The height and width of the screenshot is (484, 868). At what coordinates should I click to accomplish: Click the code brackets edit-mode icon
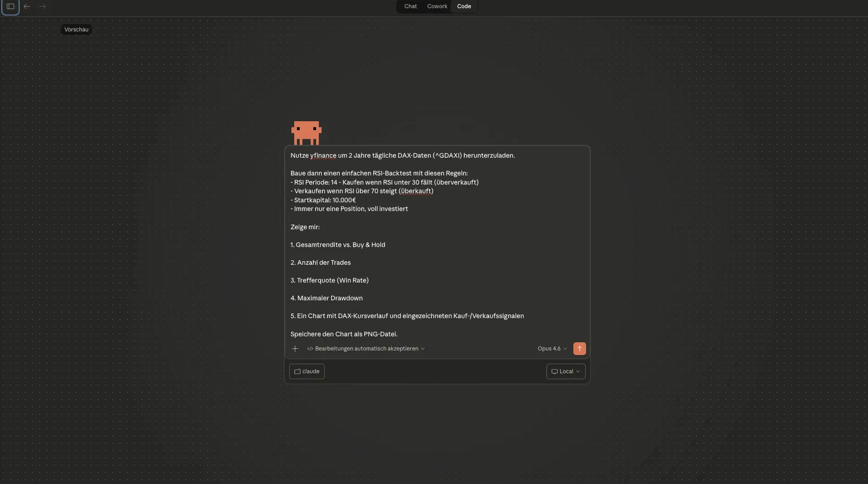(310, 349)
